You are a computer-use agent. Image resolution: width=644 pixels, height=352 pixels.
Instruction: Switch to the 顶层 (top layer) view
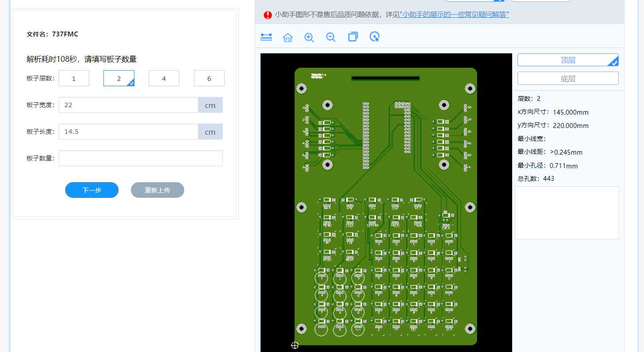coord(568,60)
